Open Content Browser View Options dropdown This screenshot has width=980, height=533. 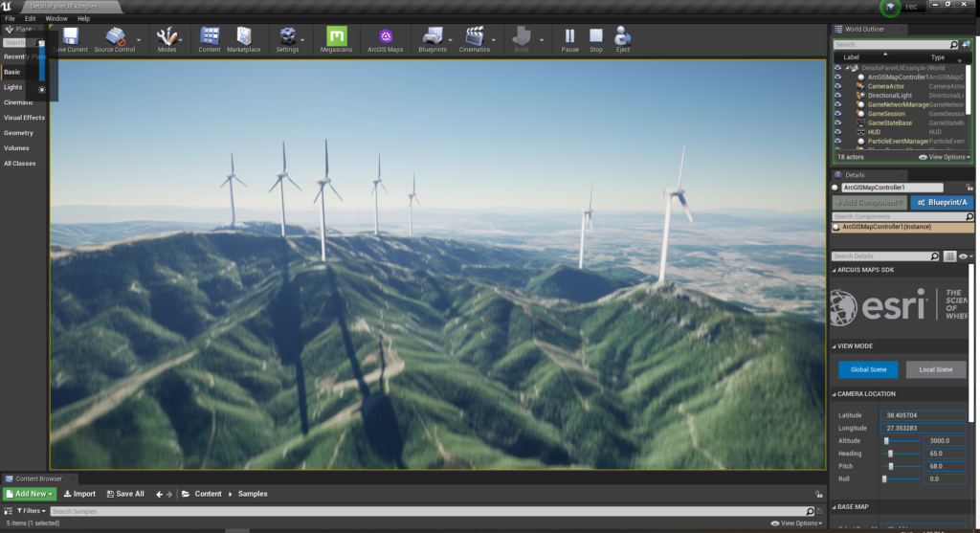[797, 523]
